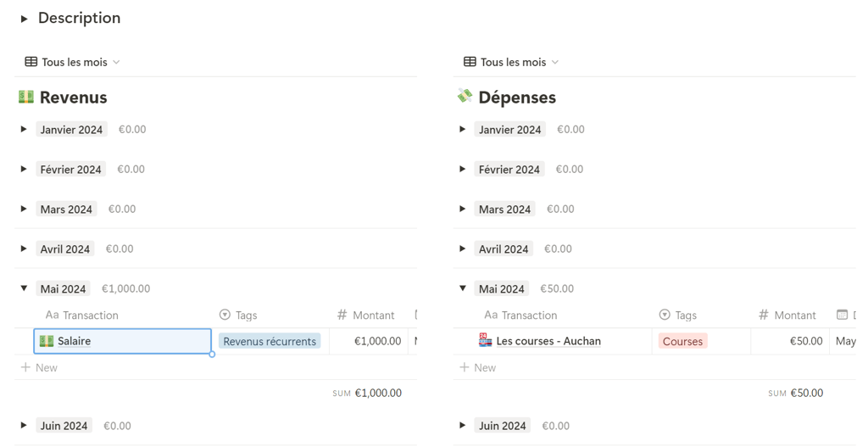Click the table view icon above Dépenses
Viewport: 868px width, 447px height.
pos(470,62)
